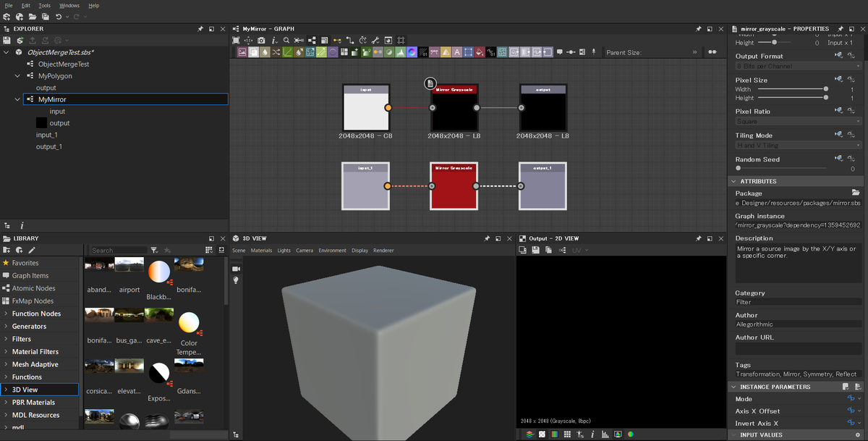This screenshot has width=868, height=441.
Task: Open the Tiling Mode dropdown
Action: [x=798, y=146]
